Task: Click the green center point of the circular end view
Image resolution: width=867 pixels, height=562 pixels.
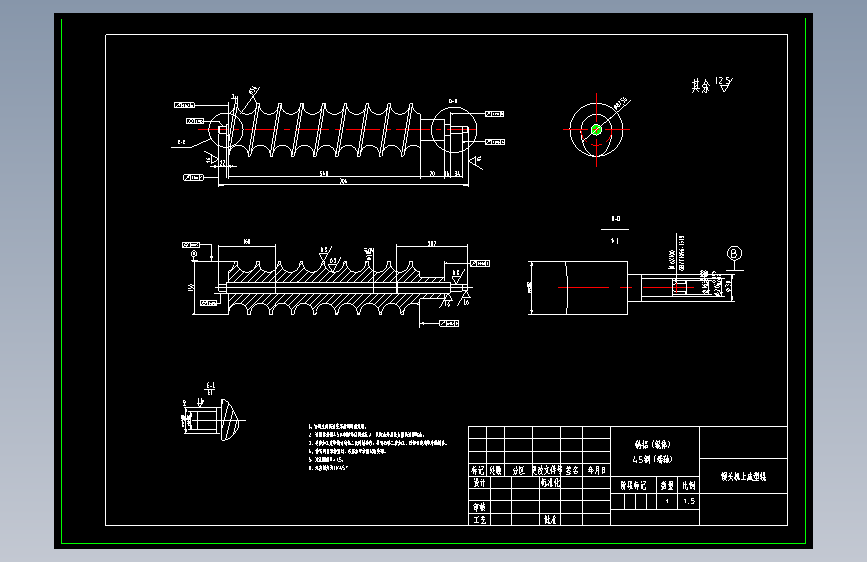Action: (596, 130)
